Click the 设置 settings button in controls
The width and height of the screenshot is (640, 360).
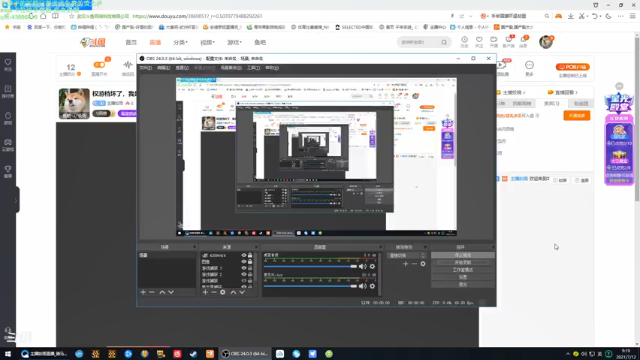click(x=462, y=277)
